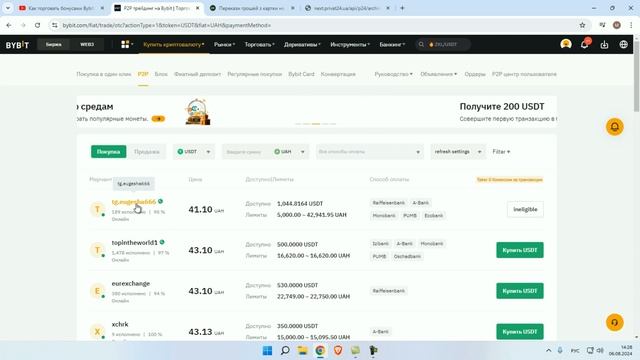The image size is (640, 360).
Task: Expand the Рынки menu
Action: coord(224,44)
